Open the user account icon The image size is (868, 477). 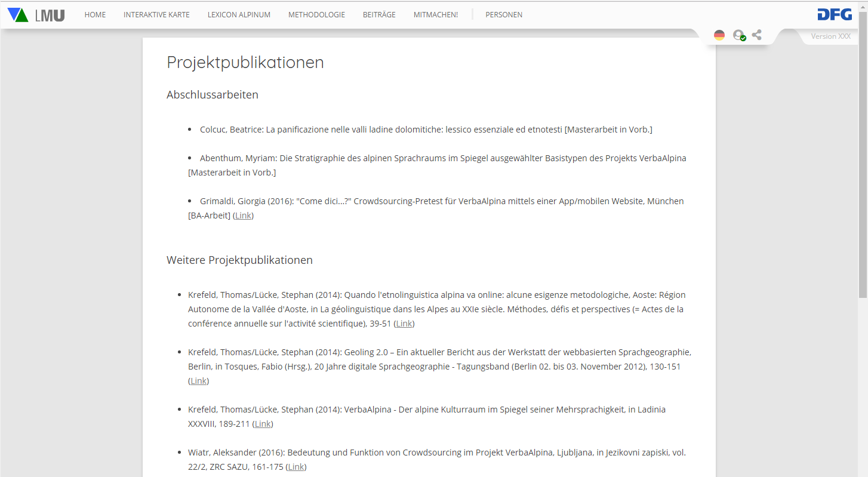click(739, 35)
